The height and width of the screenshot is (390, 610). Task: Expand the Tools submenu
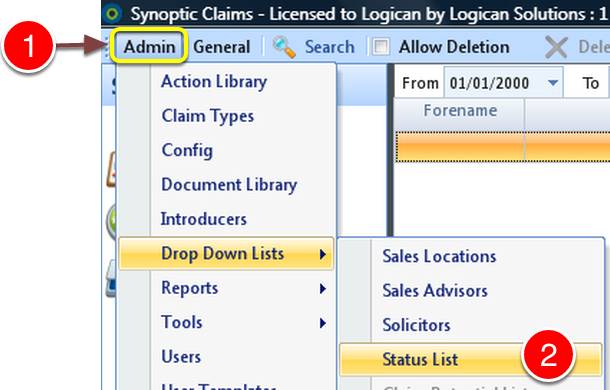pos(226,323)
